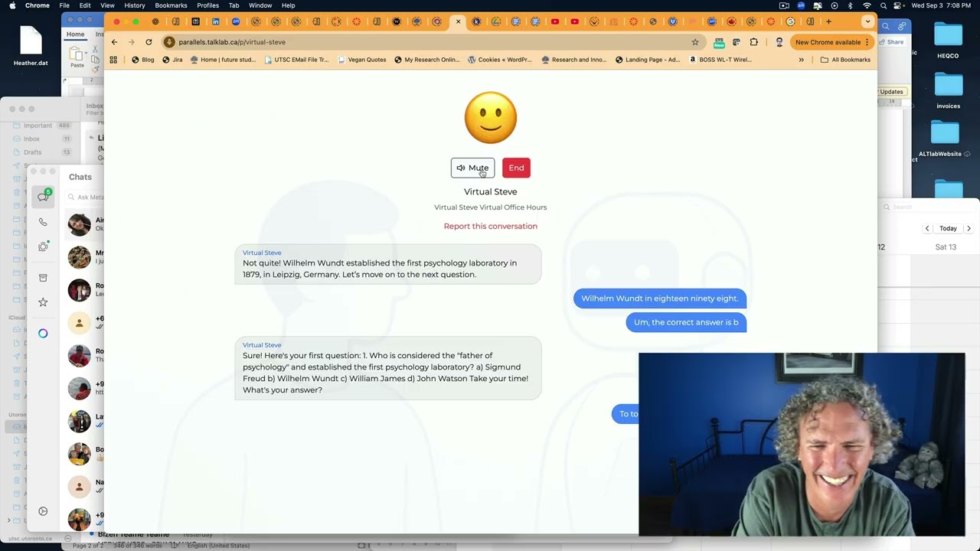This screenshot has width=980, height=551.
Task: Show more bookmarks chevron
Action: (x=802, y=60)
